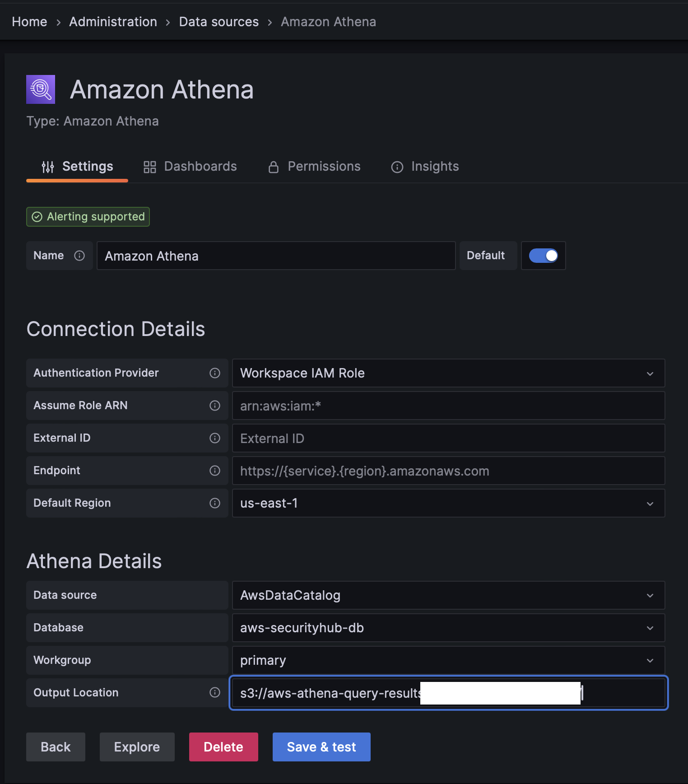Click the Type: Amazon Athena subtitle
688x784 pixels.
pos(93,121)
